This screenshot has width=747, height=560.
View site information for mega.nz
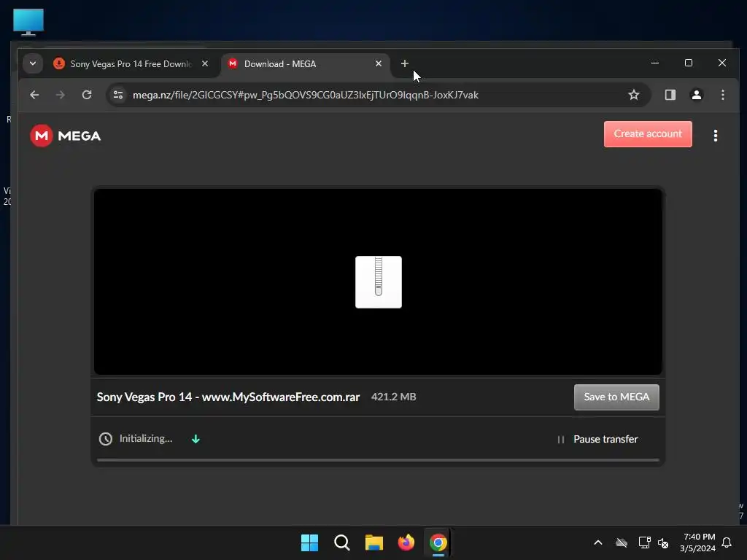[x=118, y=95]
